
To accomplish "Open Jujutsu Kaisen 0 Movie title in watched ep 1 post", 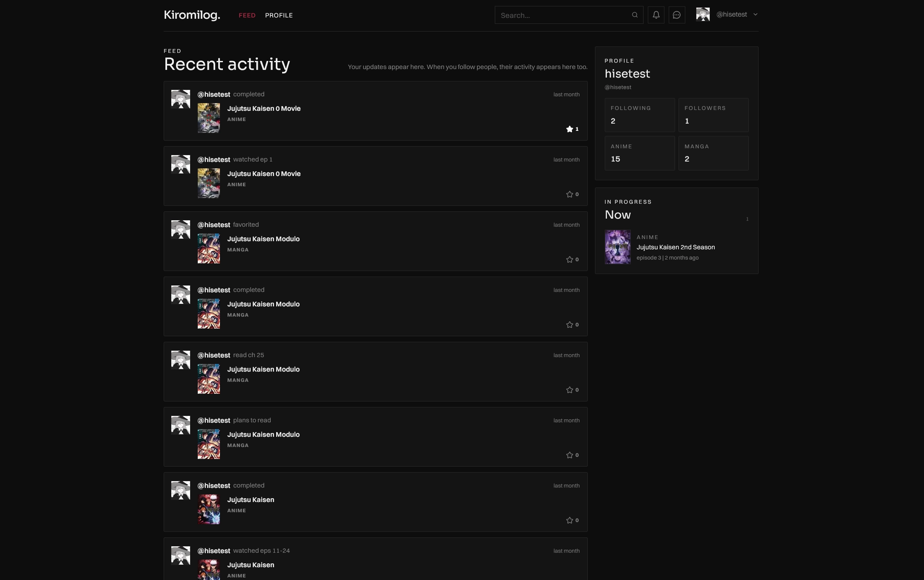I will [264, 174].
